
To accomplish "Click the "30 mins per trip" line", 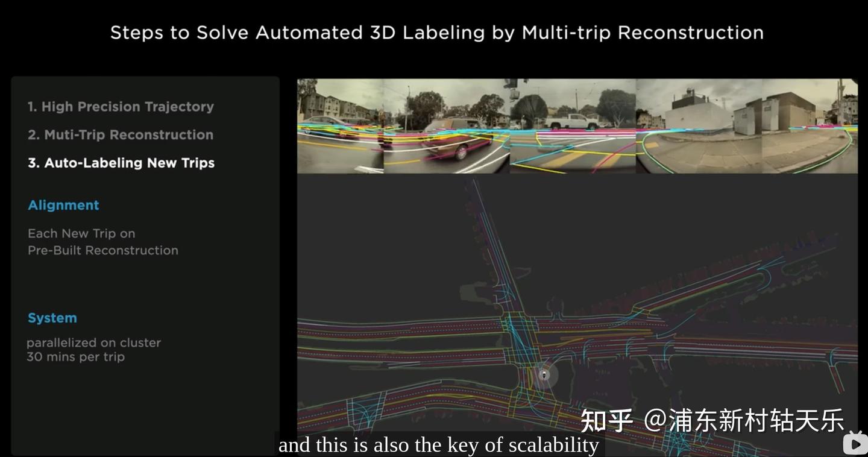I will coord(76,357).
